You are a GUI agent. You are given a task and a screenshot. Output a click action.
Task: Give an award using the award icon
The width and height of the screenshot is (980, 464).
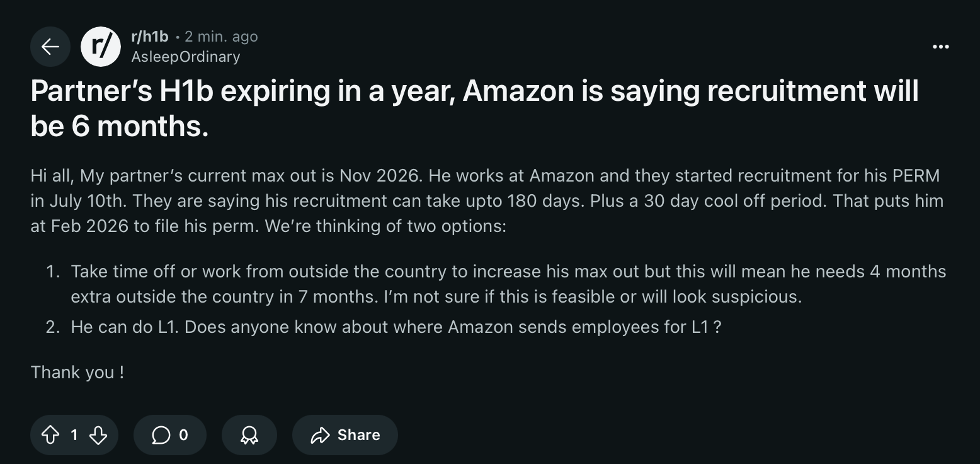click(249, 435)
